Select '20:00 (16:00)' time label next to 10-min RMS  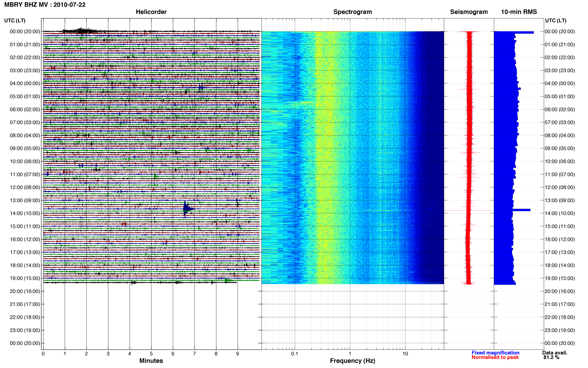coord(560,291)
